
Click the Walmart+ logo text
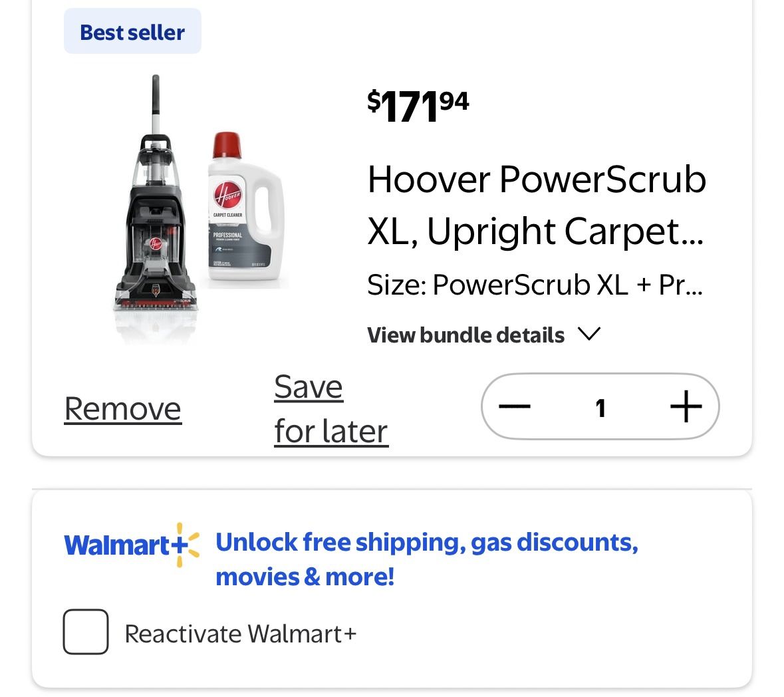click(x=118, y=546)
